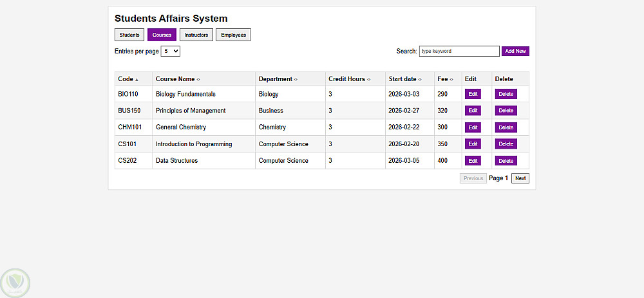Click the shield logo at bottom left
The image size is (644, 298).
[15, 283]
